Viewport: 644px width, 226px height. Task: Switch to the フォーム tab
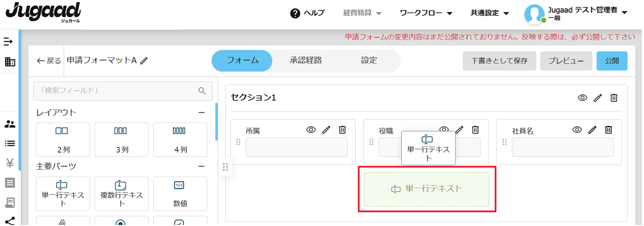click(x=242, y=60)
